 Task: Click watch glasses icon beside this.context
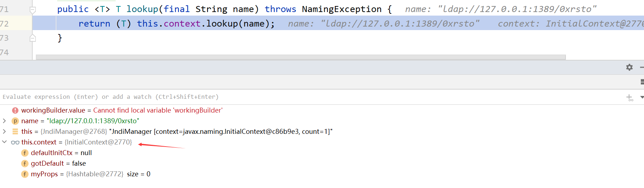click(15, 142)
